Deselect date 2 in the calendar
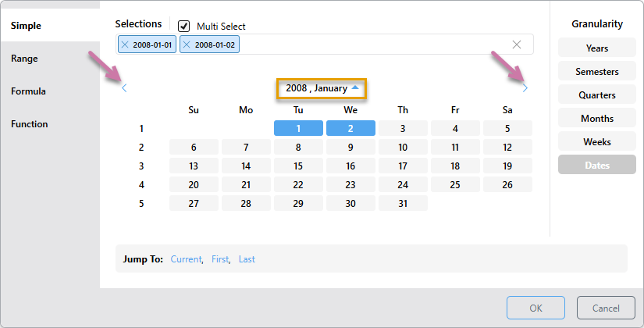 point(350,128)
